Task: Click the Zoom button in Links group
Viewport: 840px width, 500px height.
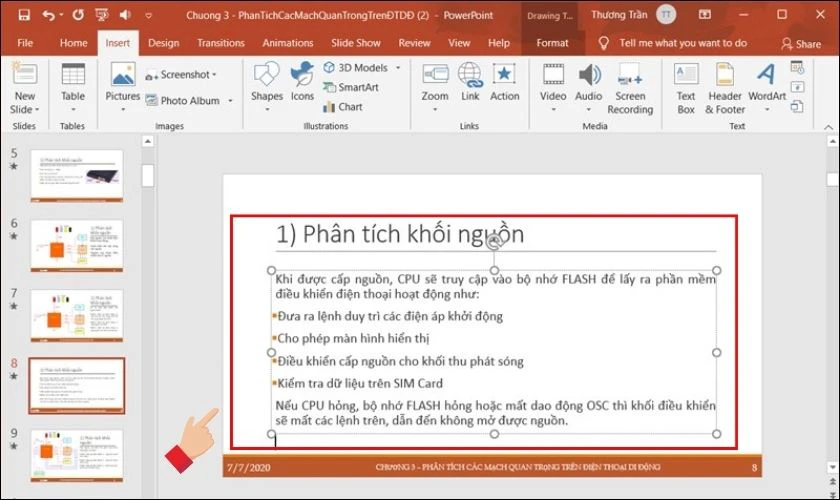Action: (x=435, y=87)
